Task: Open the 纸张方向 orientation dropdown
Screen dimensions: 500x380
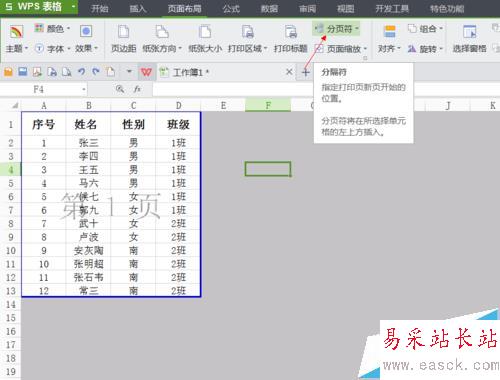Action: tap(162, 39)
